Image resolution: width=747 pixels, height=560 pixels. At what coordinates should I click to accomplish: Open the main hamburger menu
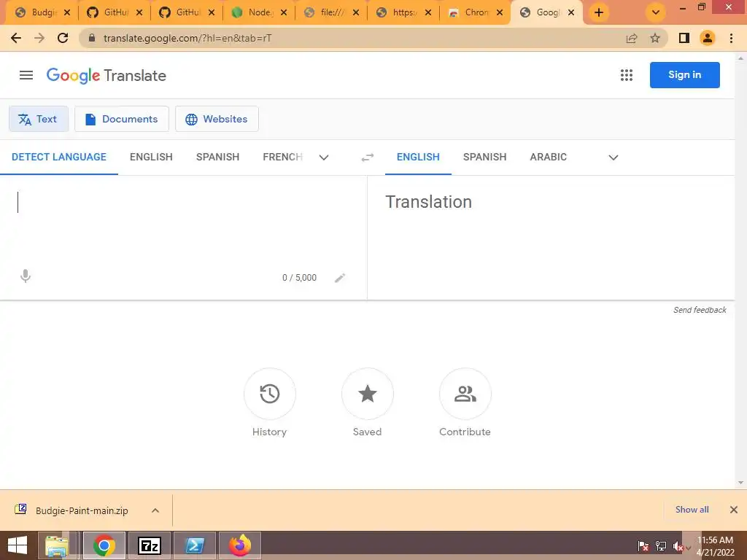coord(26,75)
